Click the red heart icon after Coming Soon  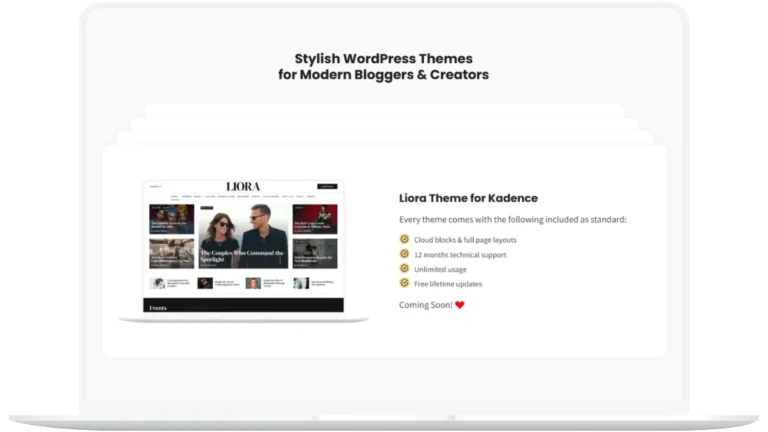point(459,305)
